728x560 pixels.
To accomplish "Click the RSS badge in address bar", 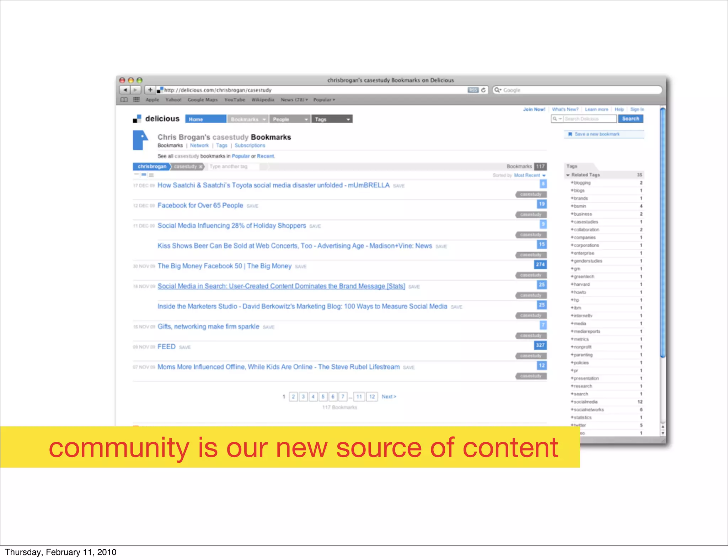I will point(473,90).
